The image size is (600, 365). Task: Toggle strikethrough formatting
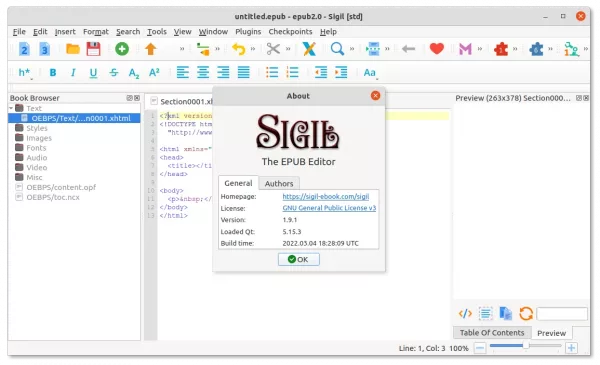click(x=114, y=72)
